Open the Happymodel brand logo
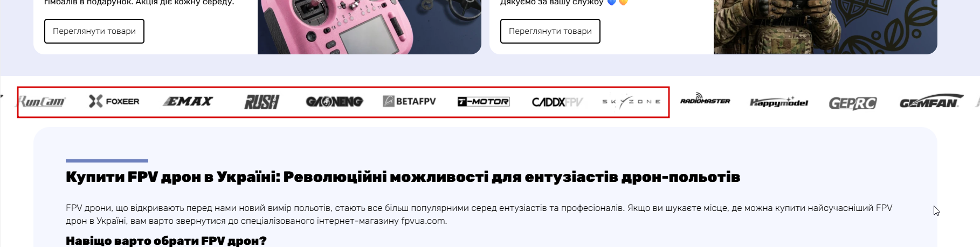 (x=779, y=102)
